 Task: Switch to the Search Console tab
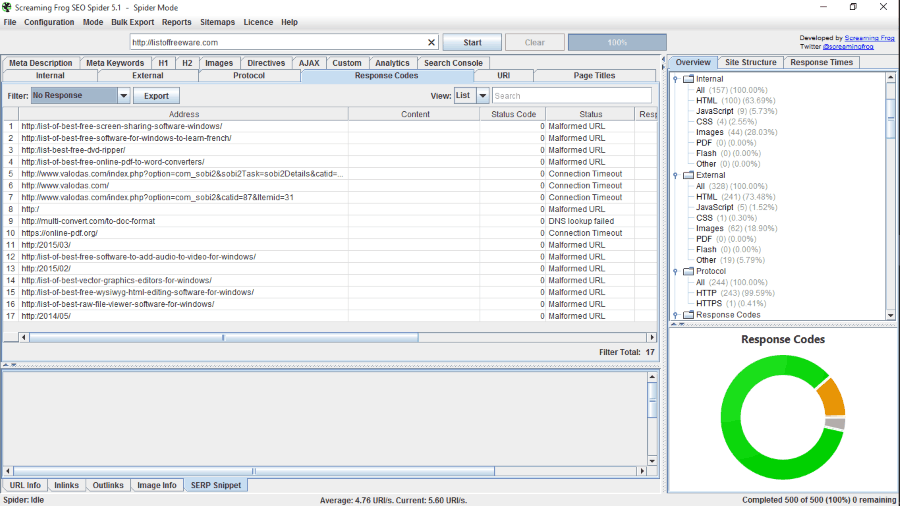(x=453, y=63)
